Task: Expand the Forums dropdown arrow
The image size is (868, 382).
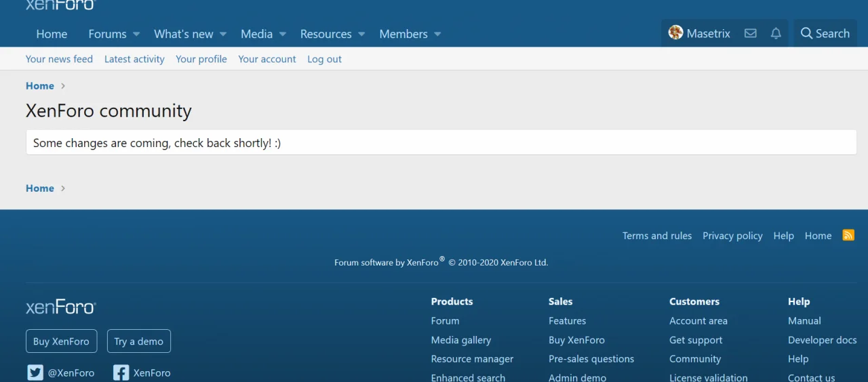Action: point(136,34)
